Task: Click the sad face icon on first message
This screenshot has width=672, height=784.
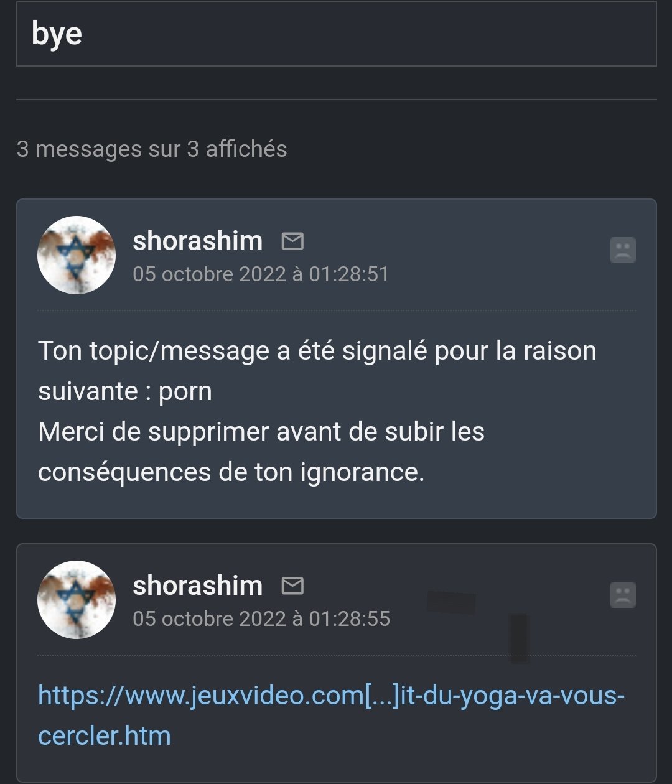Action: pos(622,250)
